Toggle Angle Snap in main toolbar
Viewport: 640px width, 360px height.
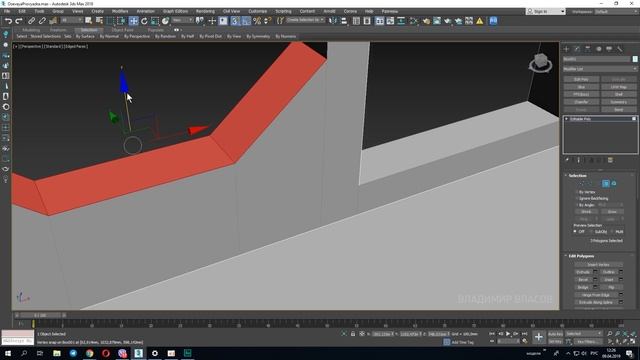(246, 21)
